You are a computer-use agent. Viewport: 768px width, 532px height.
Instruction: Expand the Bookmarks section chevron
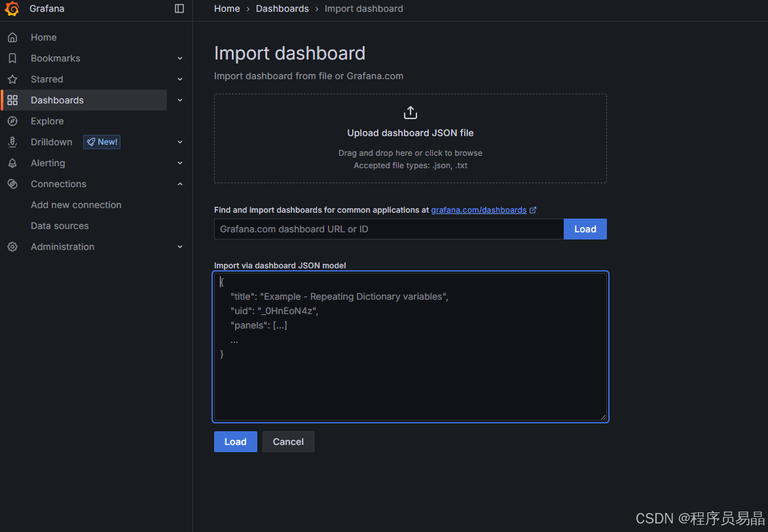180,58
